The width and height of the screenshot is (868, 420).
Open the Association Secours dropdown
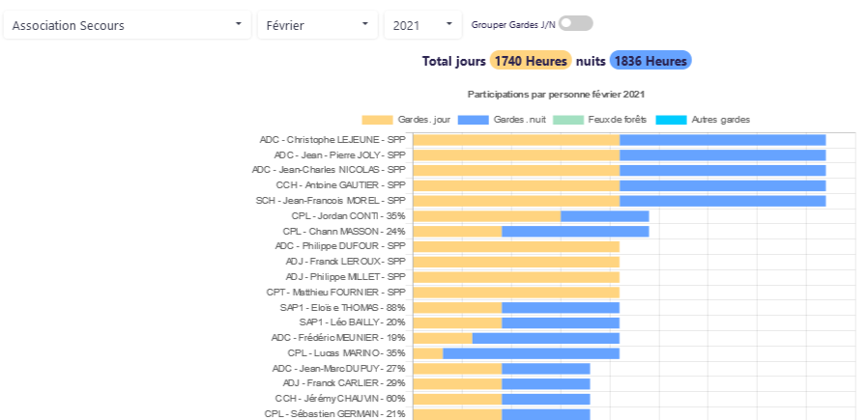pyautogui.click(x=127, y=25)
